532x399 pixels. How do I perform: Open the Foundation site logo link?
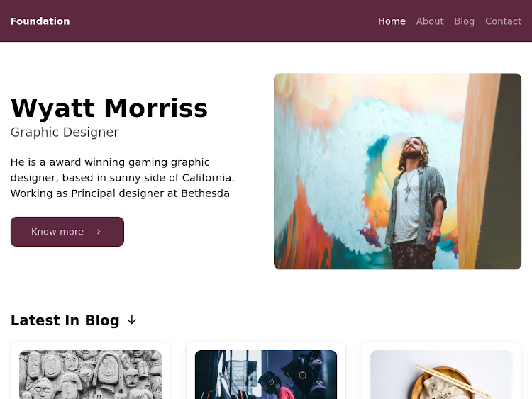pos(40,21)
